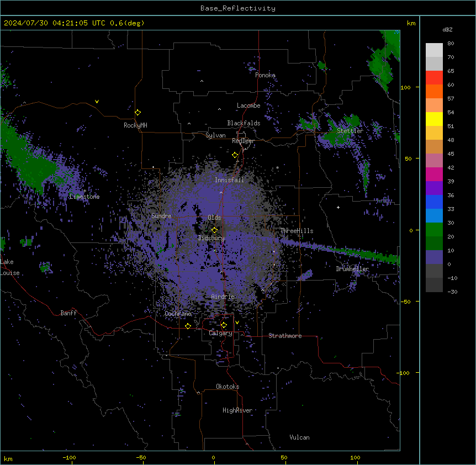Click the Calgary city label
476x465 pixels.
click(220, 333)
